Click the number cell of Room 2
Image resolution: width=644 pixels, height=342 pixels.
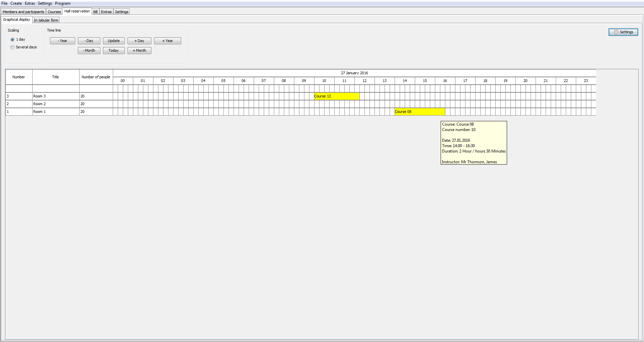point(19,104)
